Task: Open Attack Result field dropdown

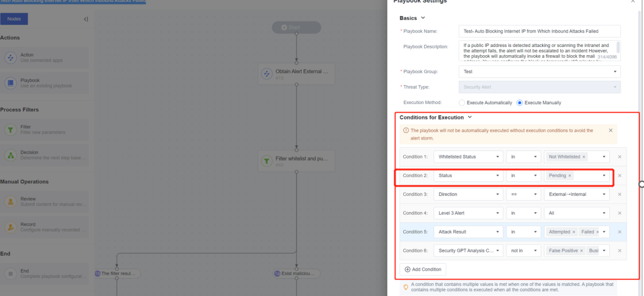Action: tap(468, 232)
